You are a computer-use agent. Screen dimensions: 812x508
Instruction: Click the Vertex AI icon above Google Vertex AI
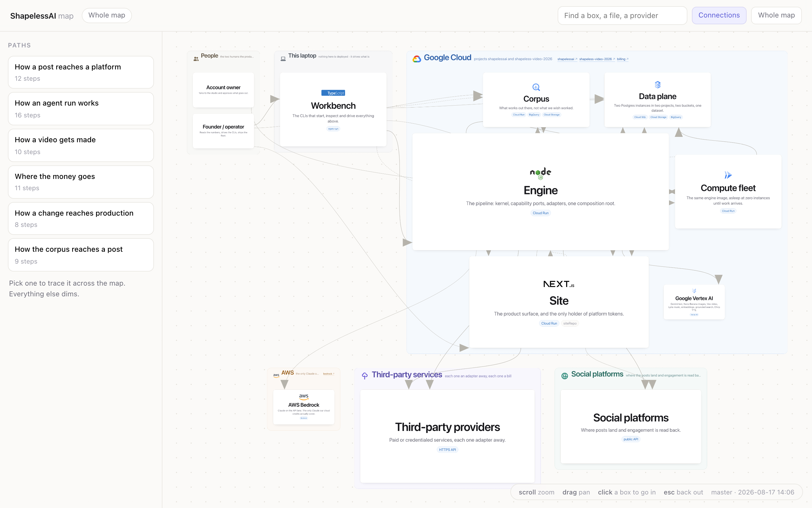click(x=694, y=291)
